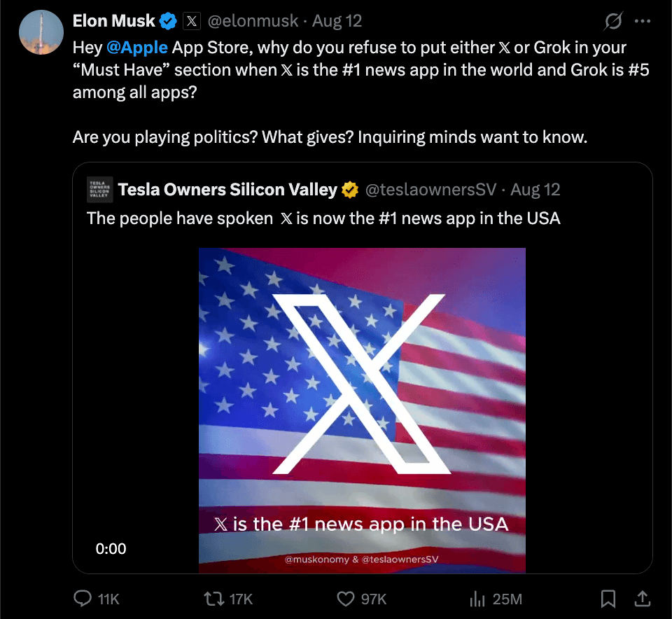
Task: Click the @elonmusk handle
Action: [253, 21]
